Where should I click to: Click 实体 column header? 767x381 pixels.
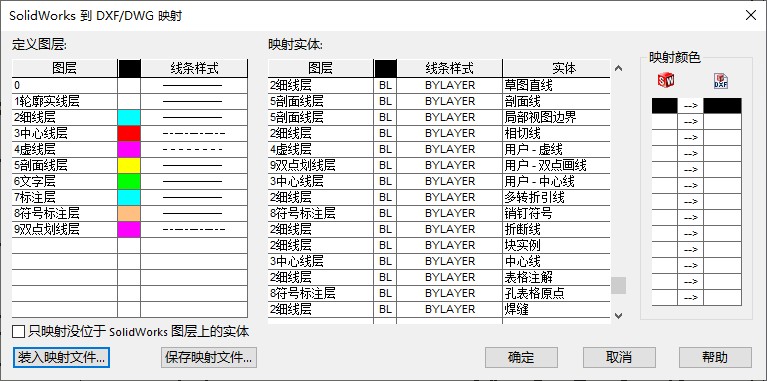pyautogui.click(x=557, y=68)
